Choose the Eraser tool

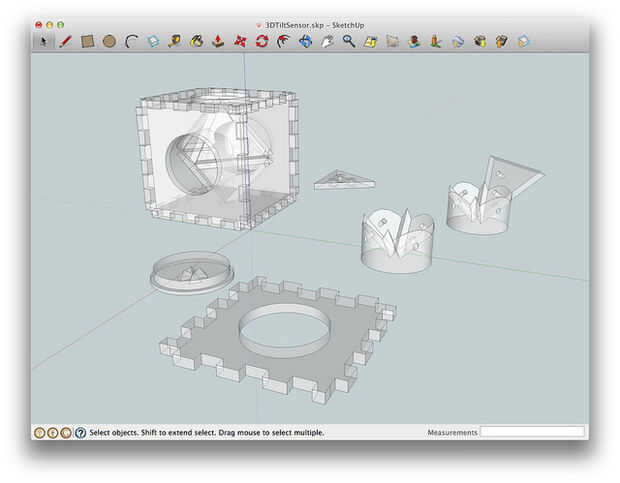(x=153, y=41)
